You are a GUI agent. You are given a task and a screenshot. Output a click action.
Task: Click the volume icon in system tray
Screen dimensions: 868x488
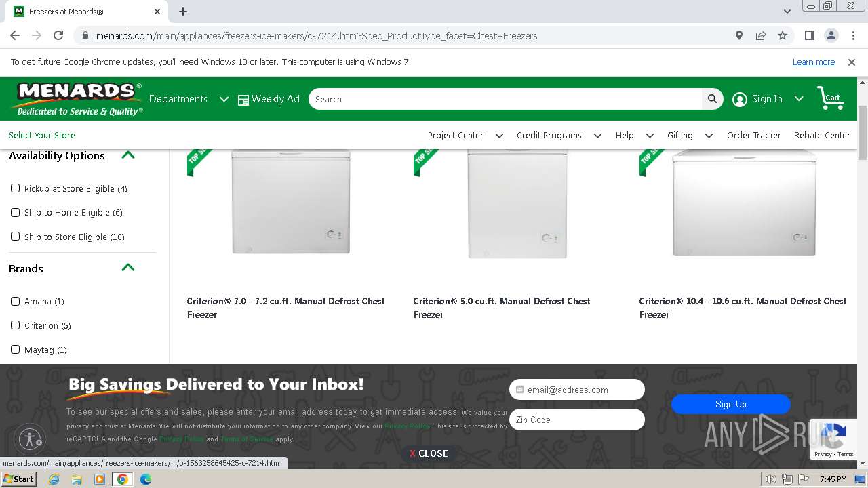point(771,479)
